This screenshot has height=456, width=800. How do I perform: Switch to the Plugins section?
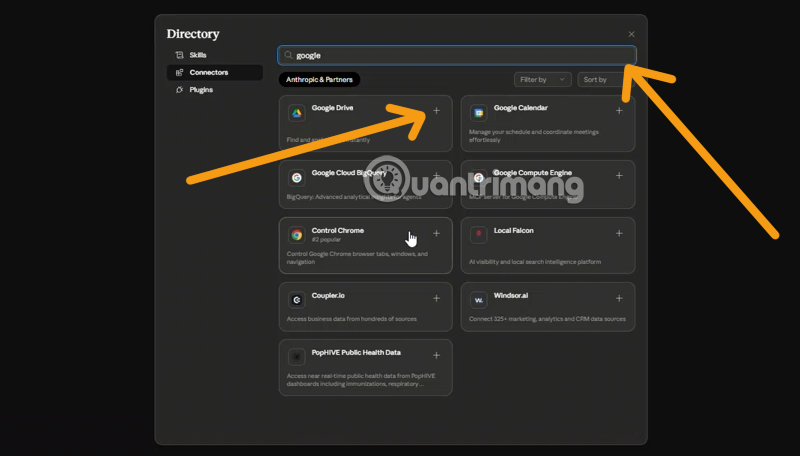click(215, 90)
